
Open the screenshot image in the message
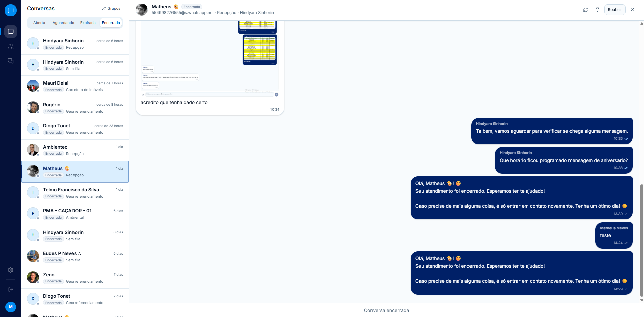210,59
